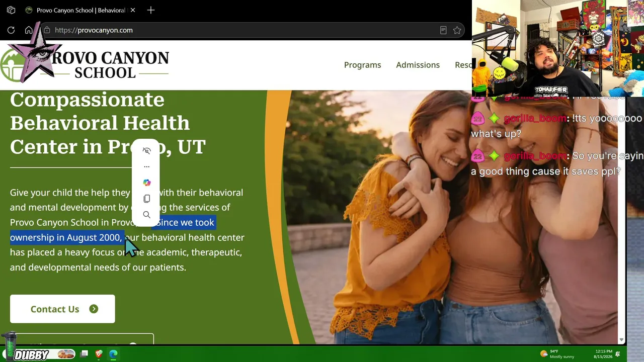Open a new browser tab
The image size is (644, 362).
pyautogui.click(x=151, y=10)
